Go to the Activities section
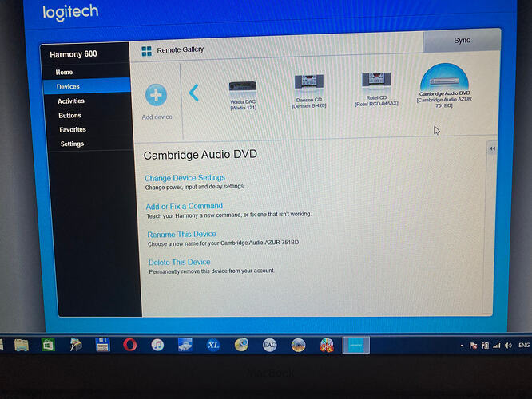The width and height of the screenshot is (532, 399). [x=70, y=101]
